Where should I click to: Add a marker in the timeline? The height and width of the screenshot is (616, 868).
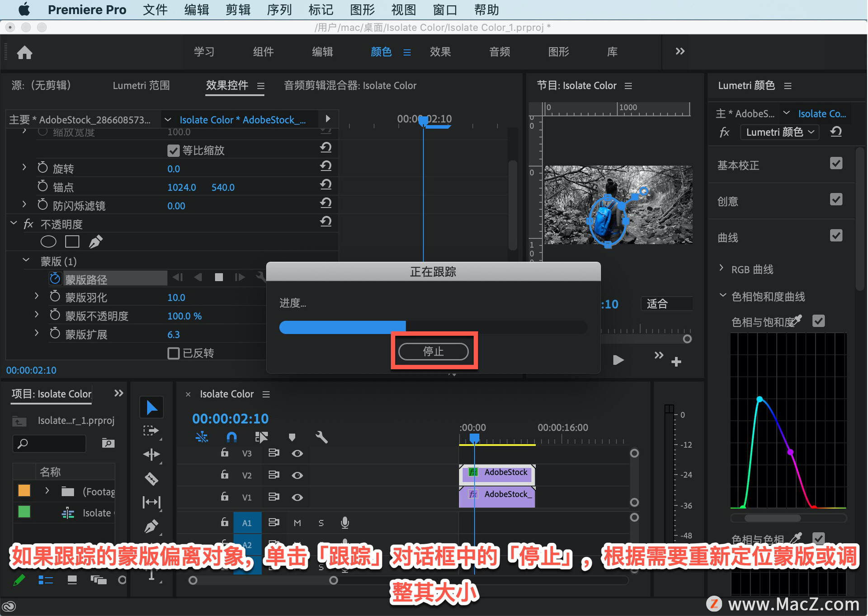[292, 437]
